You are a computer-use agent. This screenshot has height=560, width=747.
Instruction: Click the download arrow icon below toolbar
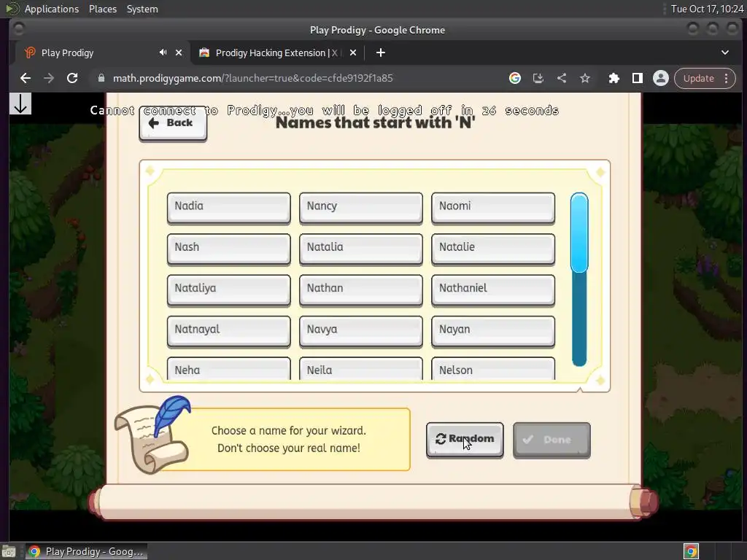click(x=20, y=104)
